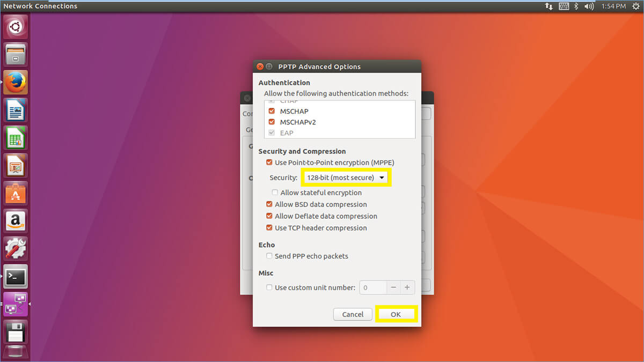Uncheck the MSCHAPv2 authentication method
The height and width of the screenshot is (362, 644).
coord(272,122)
